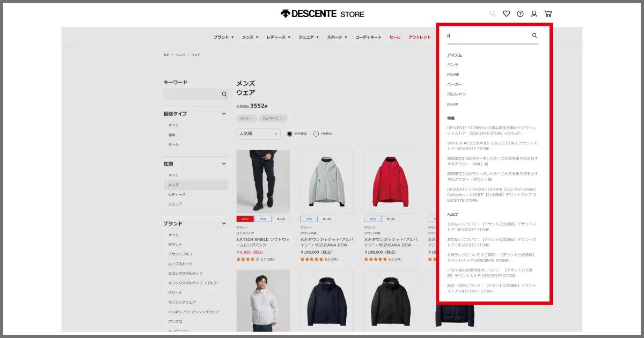The height and width of the screenshot is (338, 644).
Task: Select the 1色表示 radio button
Action: tap(316, 134)
